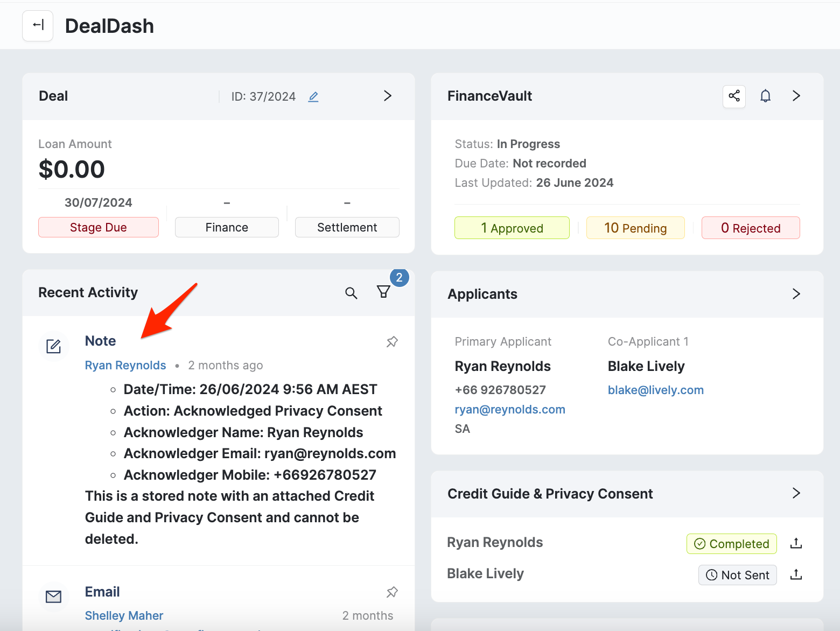Click the FinanceVault share icon
Viewport: 840px width, 631px height.
(734, 96)
